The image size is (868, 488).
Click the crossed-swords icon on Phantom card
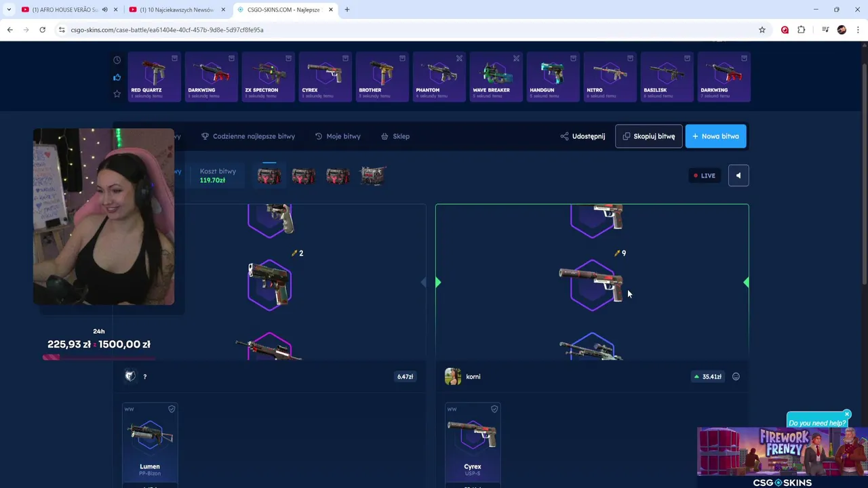459,58
